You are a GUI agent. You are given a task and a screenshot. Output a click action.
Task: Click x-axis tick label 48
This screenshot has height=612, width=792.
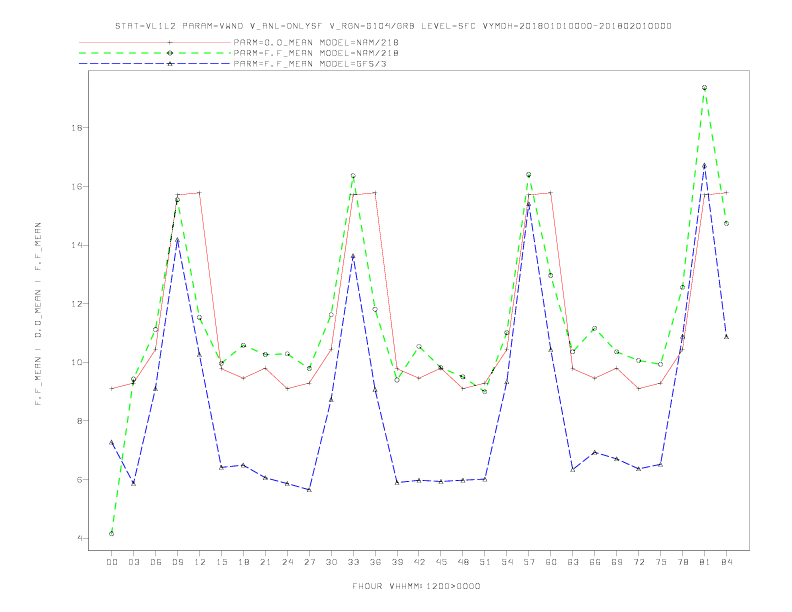tap(463, 562)
